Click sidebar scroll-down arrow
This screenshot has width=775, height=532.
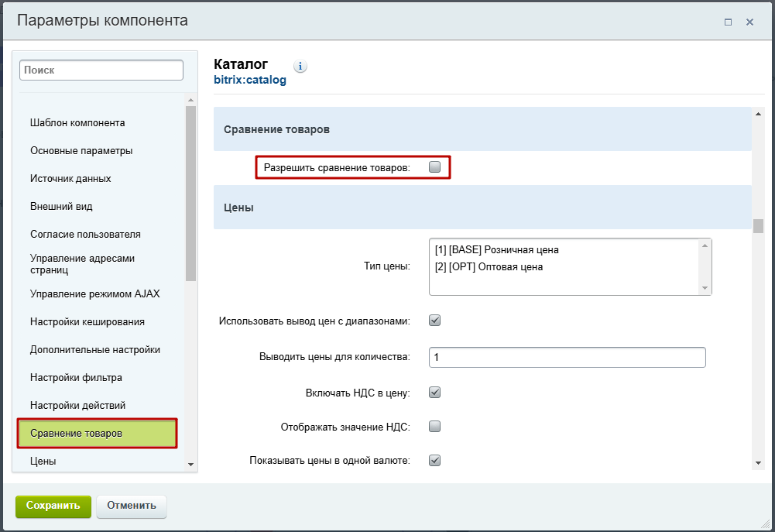click(190, 465)
